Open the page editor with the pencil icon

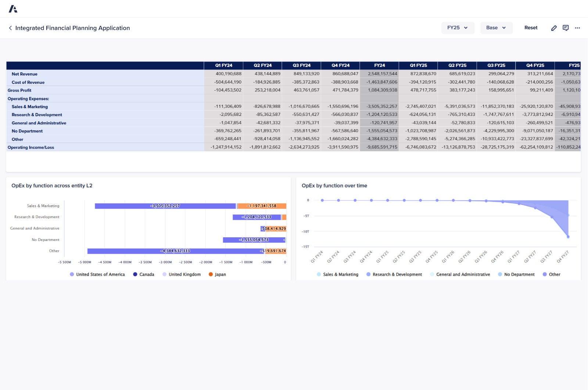point(554,28)
